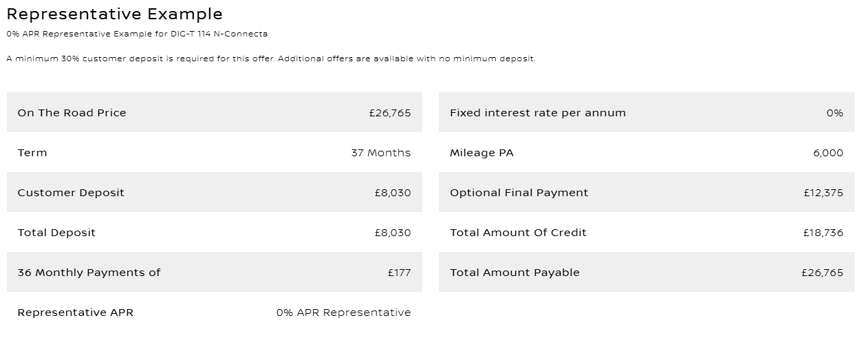Click the Representative Example heading
868x338 pixels.
tap(114, 14)
